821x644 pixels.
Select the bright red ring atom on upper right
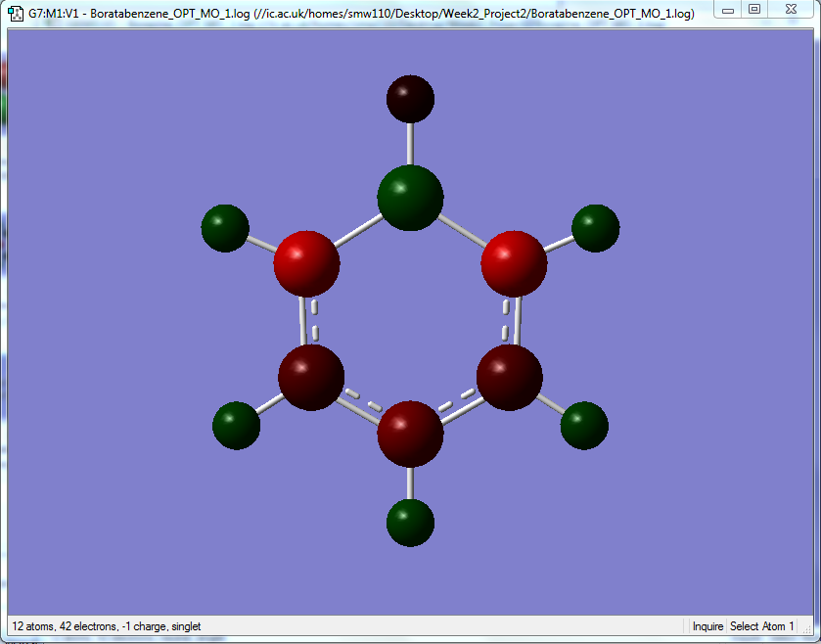point(514,264)
